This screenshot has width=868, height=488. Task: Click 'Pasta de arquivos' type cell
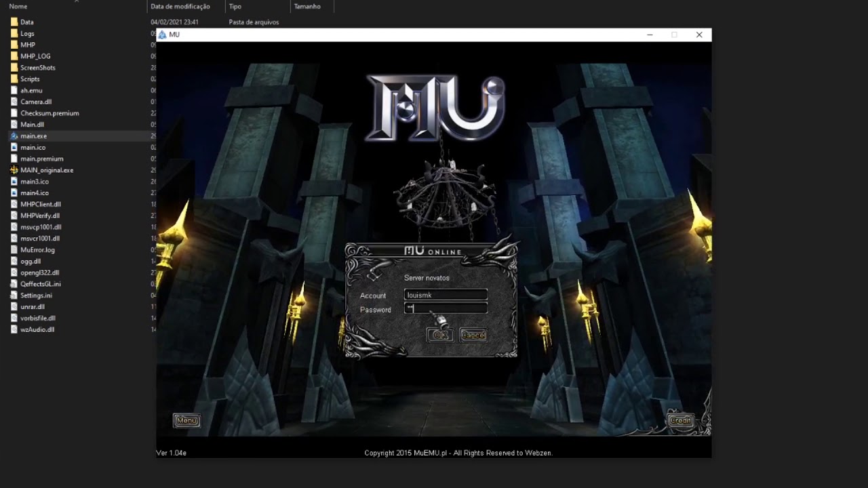[x=254, y=22]
